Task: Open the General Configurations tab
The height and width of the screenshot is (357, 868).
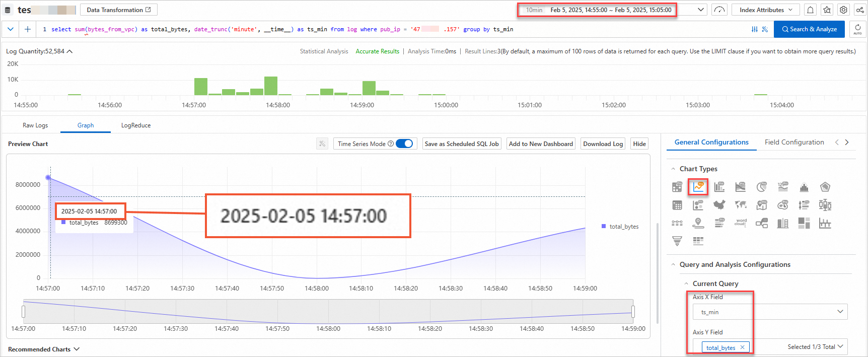Action: click(x=711, y=142)
